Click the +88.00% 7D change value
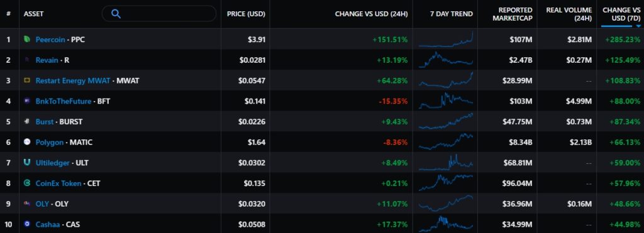644x233 pixels. click(625, 101)
